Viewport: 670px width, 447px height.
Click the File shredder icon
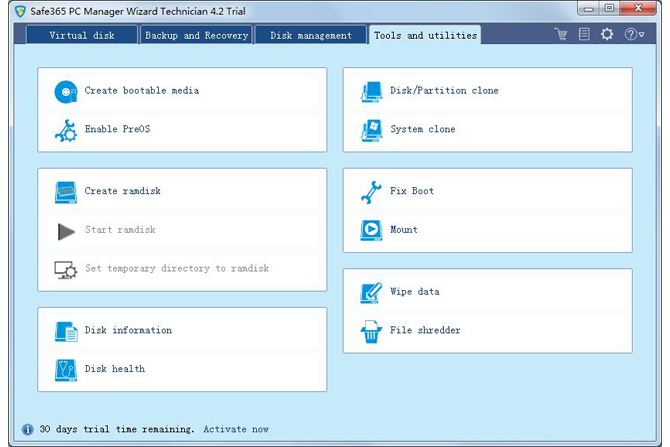coord(371,331)
